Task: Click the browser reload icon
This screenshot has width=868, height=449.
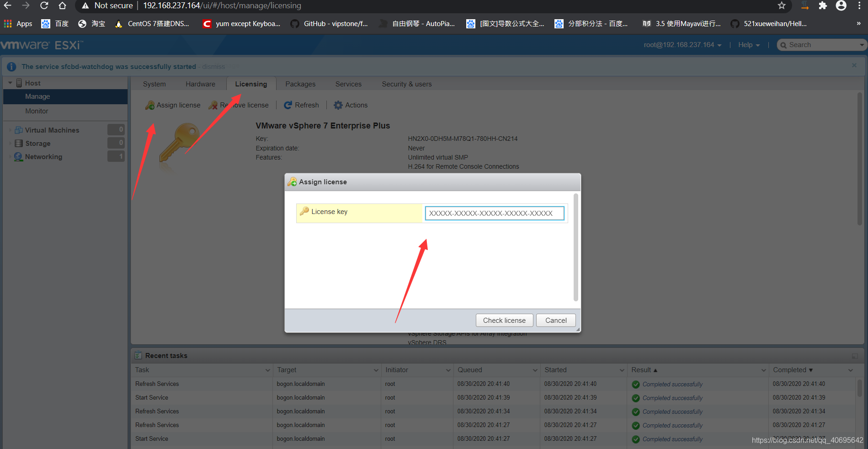Action: click(x=44, y=5)
